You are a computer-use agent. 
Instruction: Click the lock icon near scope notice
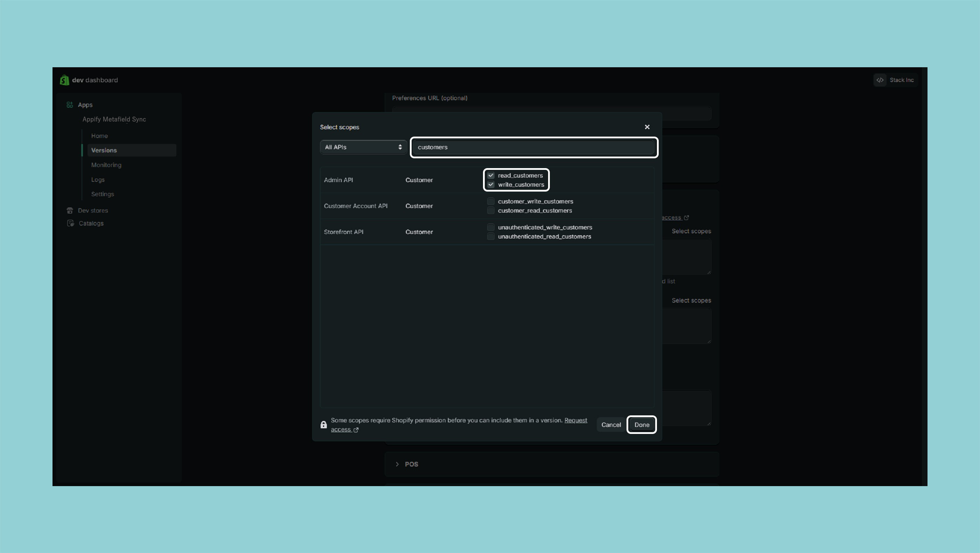[x=323, y=425]
